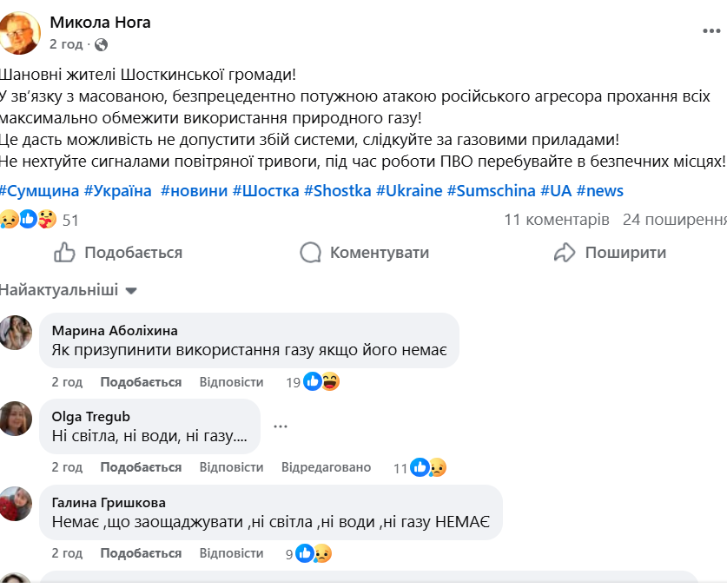Click the reaction icons on Галина Гришкова's comment
Viewport: 727px width, 588px height.
(x=314, y=553)
